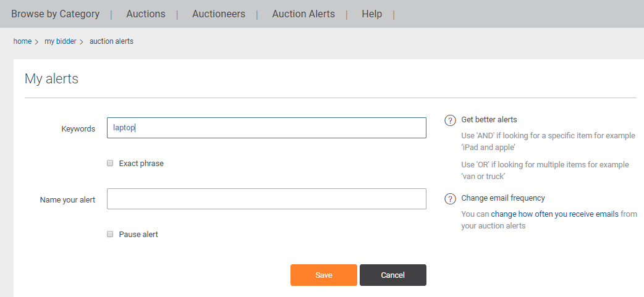This screenshot has width=644, height=297.
Task: Click the My alerts heading
Action: click(51, 78)
